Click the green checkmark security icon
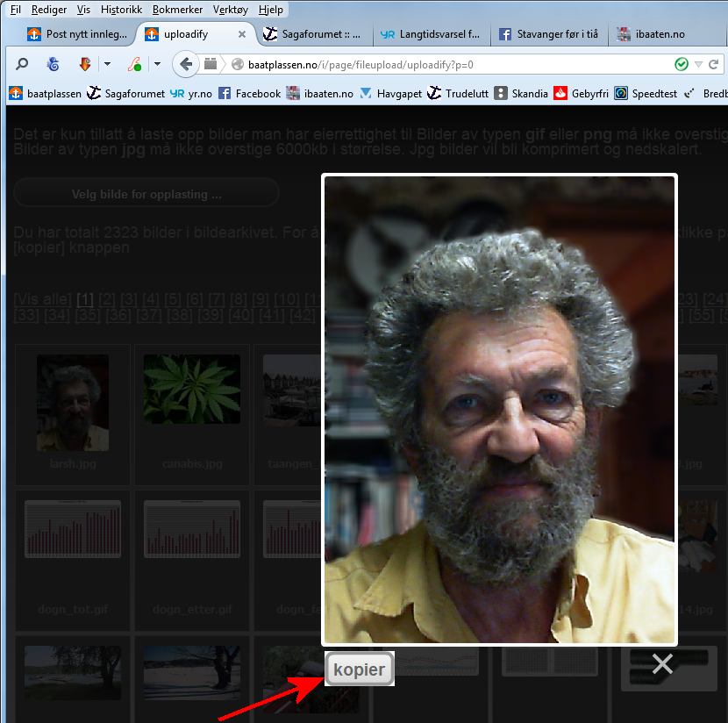The width and height of the screenshot is (728, 723). tap(682, 64)
